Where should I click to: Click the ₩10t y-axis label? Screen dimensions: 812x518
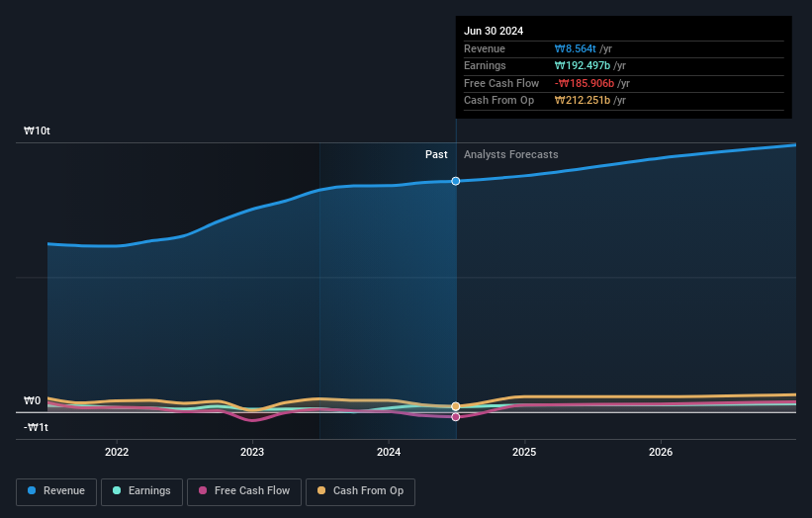point(37,130)
